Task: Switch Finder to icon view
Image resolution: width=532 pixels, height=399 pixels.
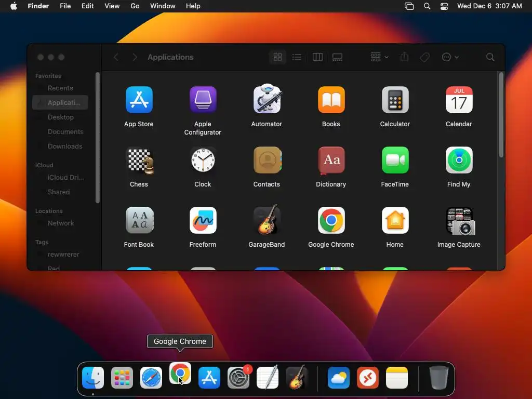Action: click(277, 57)
